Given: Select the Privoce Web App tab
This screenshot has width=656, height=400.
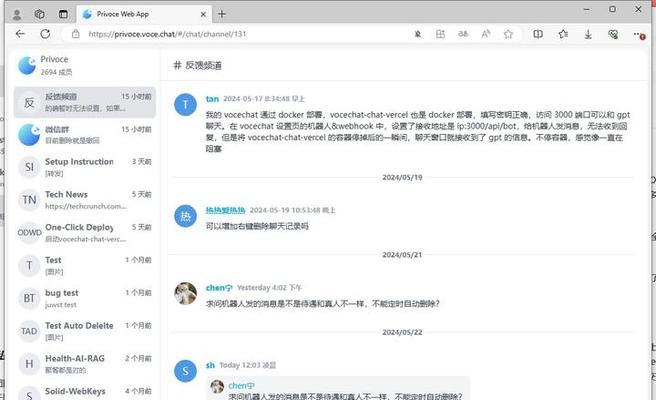Looking at the screenshot, I should tap(144, 14).
